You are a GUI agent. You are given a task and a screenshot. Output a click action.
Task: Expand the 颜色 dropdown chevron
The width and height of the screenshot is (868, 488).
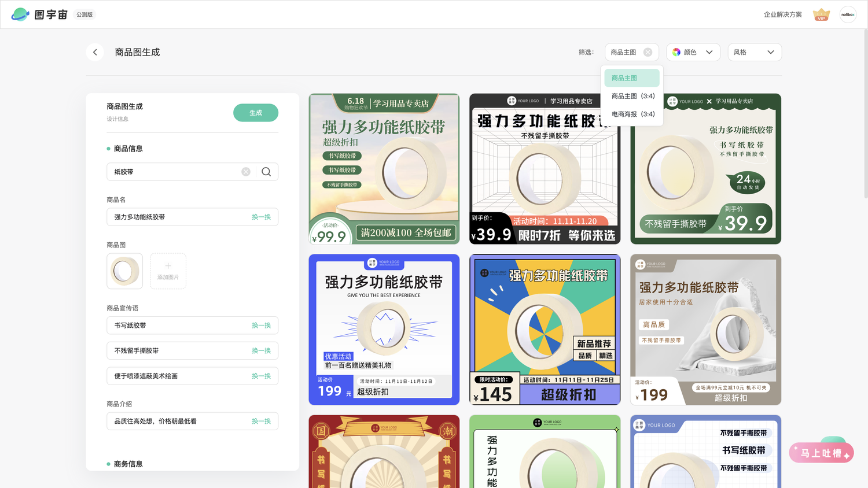tap(709, 52)
